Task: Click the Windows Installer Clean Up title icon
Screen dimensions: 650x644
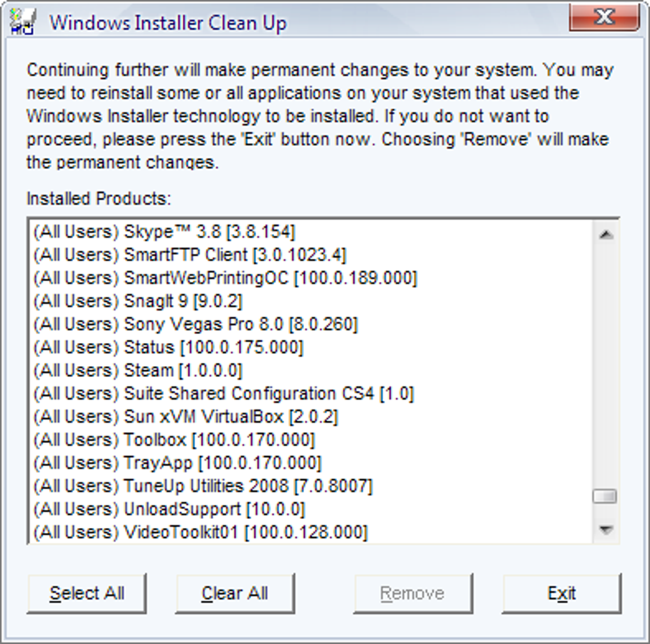Action: point(23,22)
